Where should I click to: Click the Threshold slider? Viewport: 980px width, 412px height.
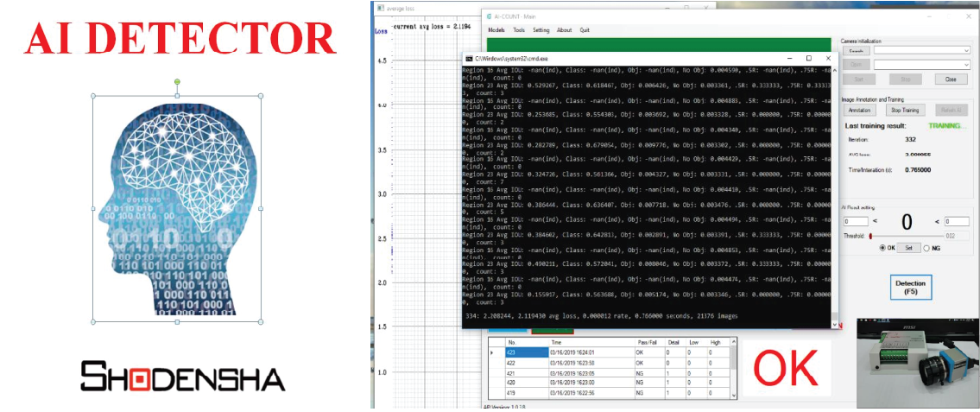[x=907, y=235]
